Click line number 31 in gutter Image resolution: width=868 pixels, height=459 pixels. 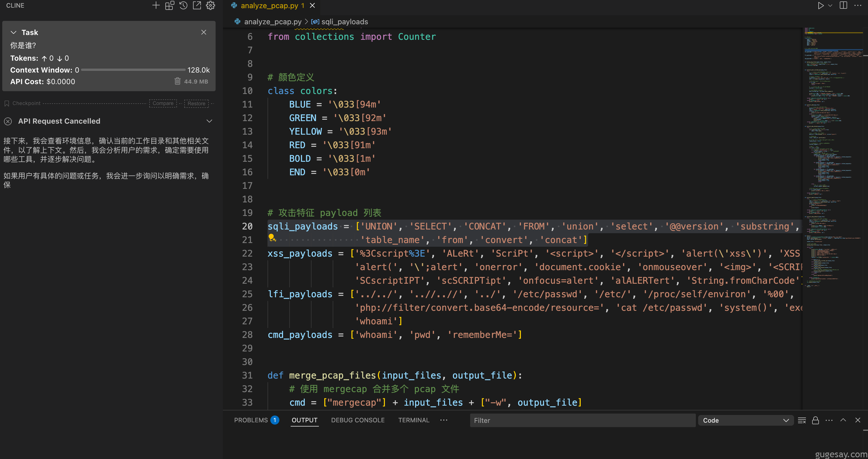coord(247,375)
